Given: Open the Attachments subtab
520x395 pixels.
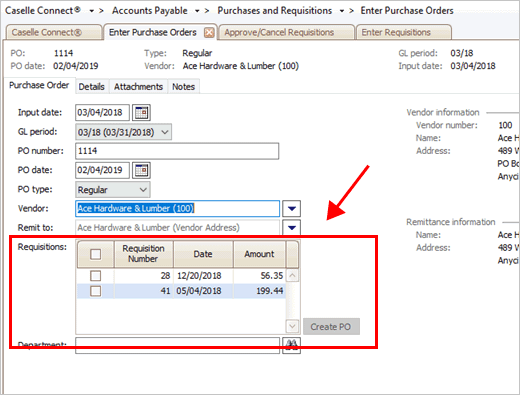Looking at the screenshot, I should (138, 87).
